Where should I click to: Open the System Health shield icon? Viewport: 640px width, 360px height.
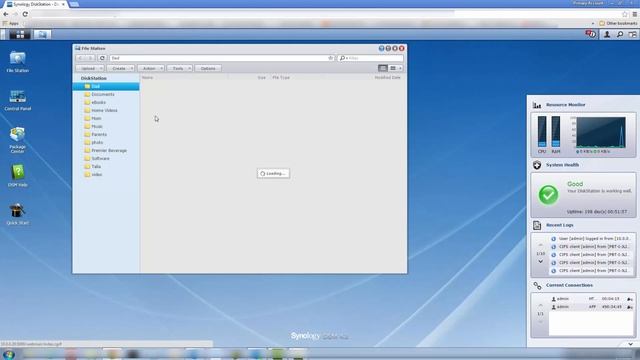(537, 165)
